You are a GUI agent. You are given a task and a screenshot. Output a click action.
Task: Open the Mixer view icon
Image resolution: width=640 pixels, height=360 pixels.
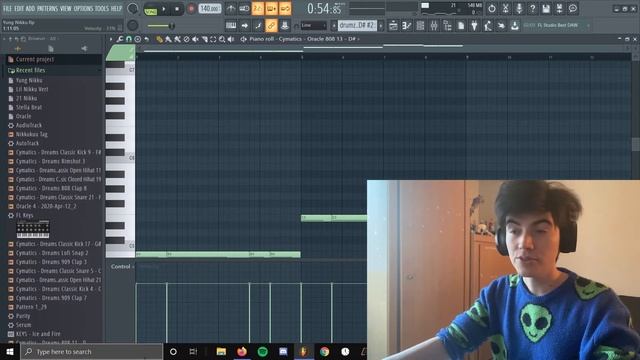[433, 26]
